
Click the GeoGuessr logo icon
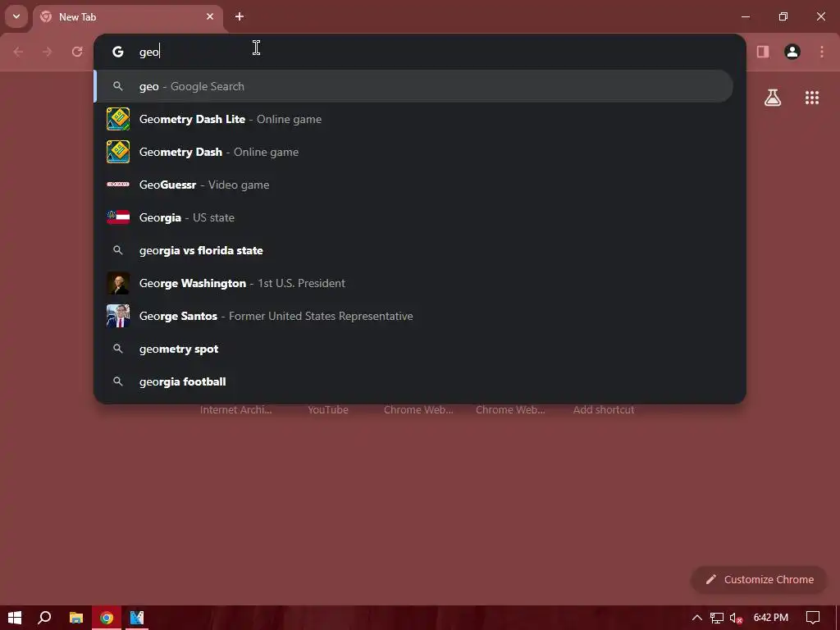(x=118, y=185)
